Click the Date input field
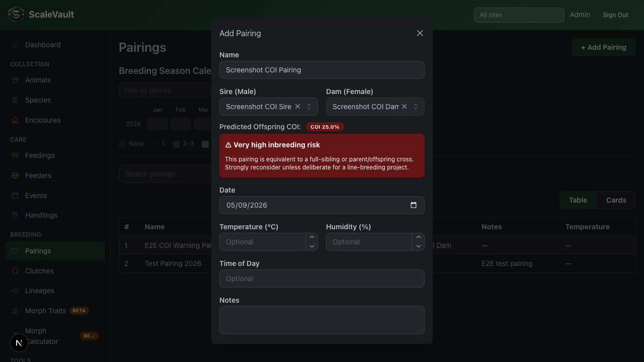Screen dimensions: 644x362 [x=322, y=205]
